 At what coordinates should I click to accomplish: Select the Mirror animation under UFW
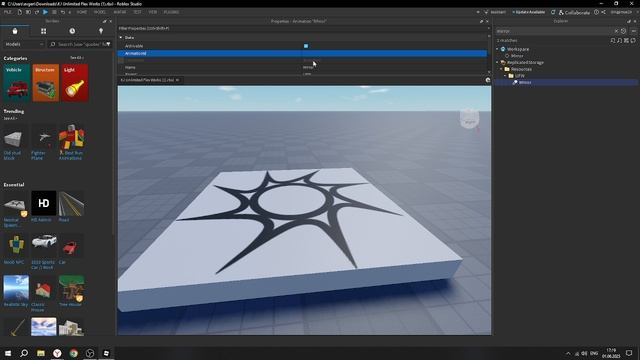click(x=525, y=82)
